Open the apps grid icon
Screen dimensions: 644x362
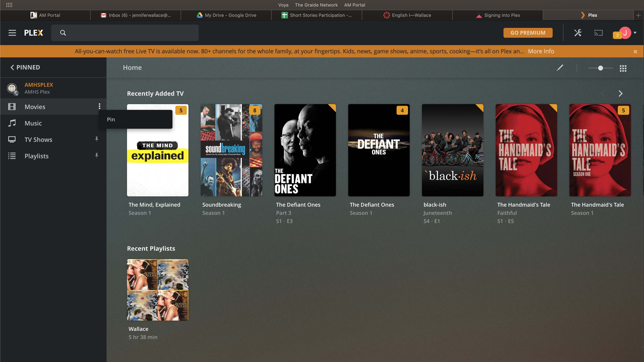click(x=9, y=5)
